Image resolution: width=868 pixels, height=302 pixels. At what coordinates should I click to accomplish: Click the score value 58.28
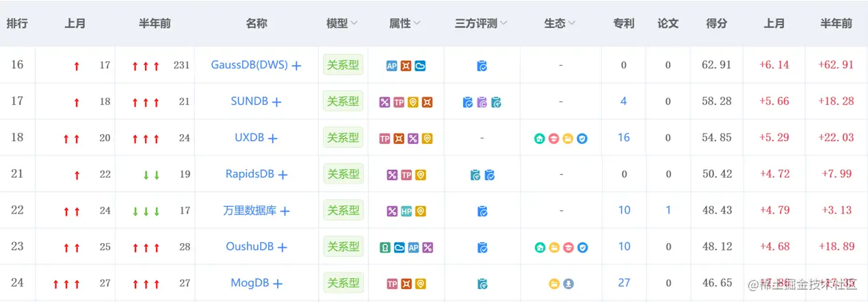[717, 101]
